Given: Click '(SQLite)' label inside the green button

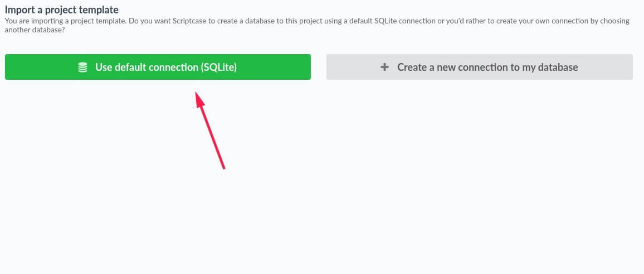Looking at the screenshot, I should click(219, 68).
